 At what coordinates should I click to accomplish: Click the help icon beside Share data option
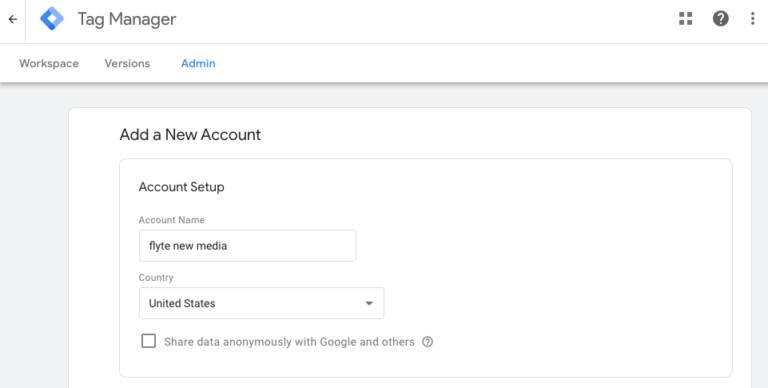[428, 342]
